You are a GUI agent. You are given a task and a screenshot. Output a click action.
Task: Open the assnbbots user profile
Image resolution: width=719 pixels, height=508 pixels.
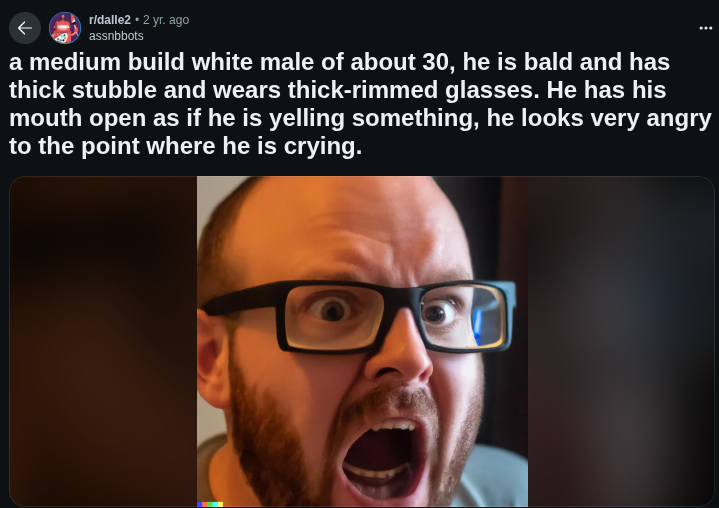[116, 36]
